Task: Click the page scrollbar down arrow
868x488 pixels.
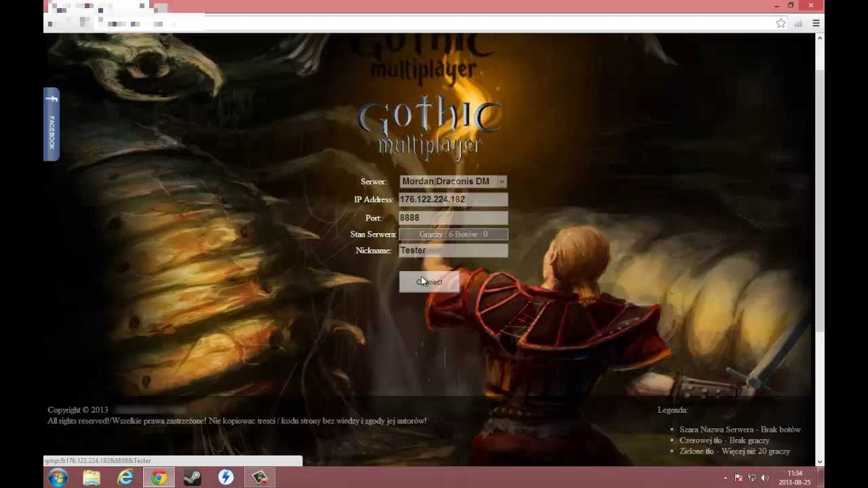Action: (819, 462)
